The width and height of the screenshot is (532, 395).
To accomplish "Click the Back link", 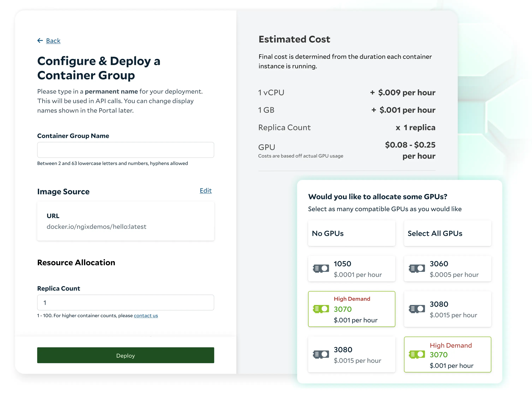I will pos(53,41).
